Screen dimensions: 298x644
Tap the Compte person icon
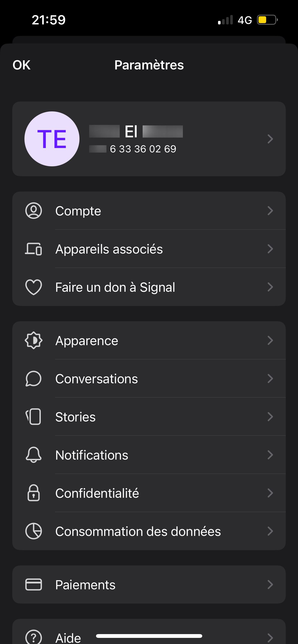[33, 211]
